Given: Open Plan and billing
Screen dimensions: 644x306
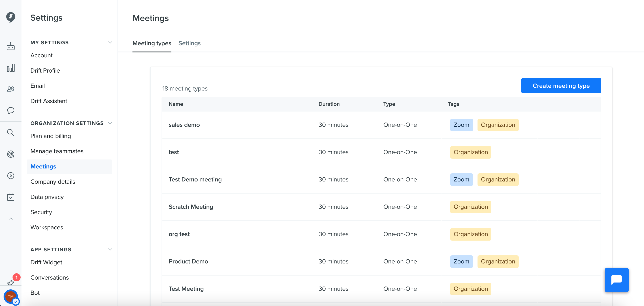Looking at the screenshot, I should [x=51, y=136].
